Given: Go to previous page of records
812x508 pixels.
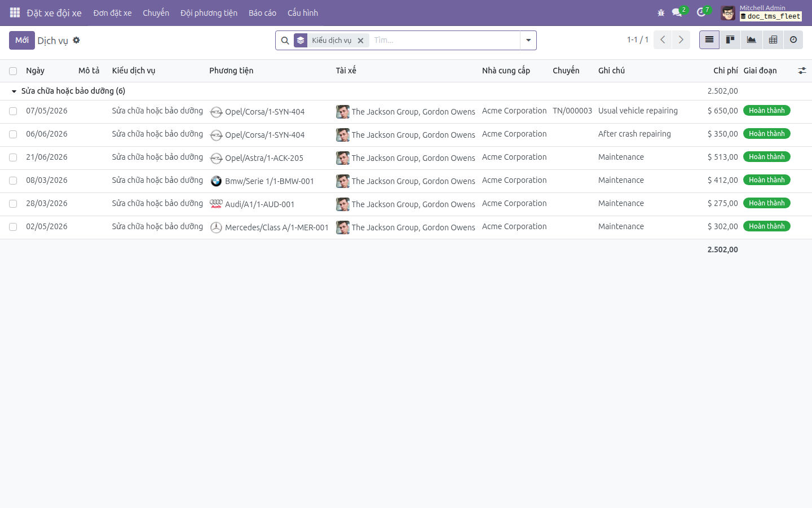Looking at the screenshot, I should (663, 40).
